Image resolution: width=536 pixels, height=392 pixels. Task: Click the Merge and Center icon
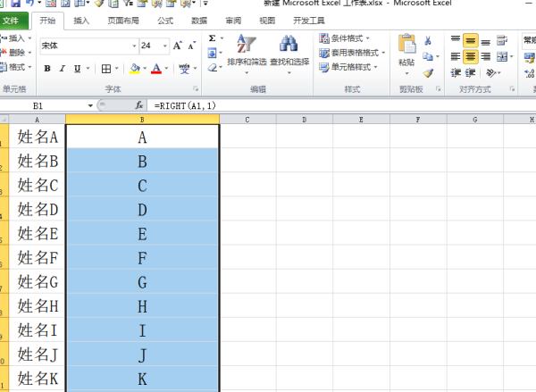[502, 56]
